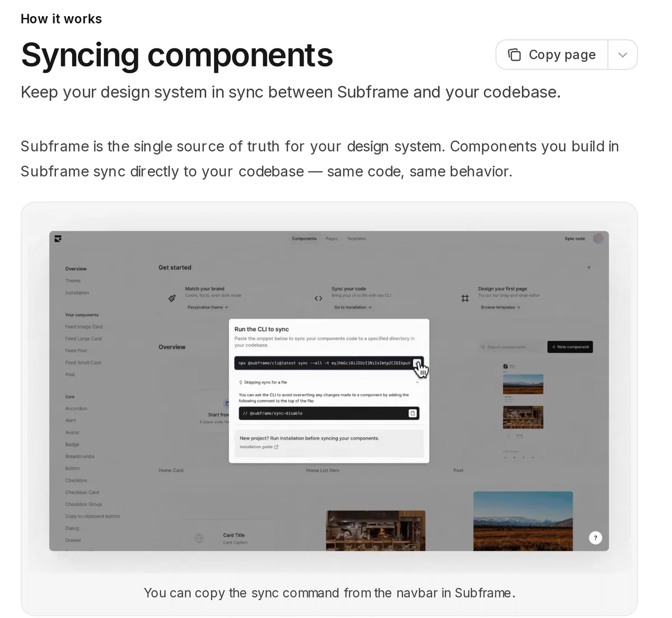This screenshot has width=672, height=618.
Task: Click the @subframe/sync-disable code text
Action: click(273, 413)
